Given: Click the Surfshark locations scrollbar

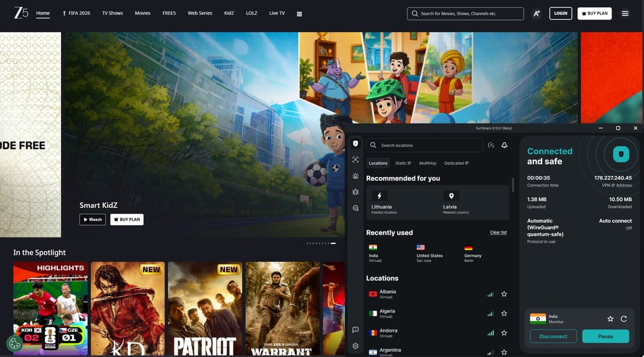Looking at the screenshot, I should (513, 185).
